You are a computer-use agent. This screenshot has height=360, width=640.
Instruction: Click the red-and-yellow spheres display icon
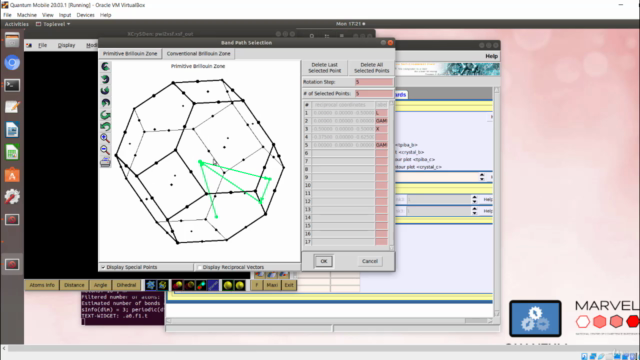tap(177, 285)
